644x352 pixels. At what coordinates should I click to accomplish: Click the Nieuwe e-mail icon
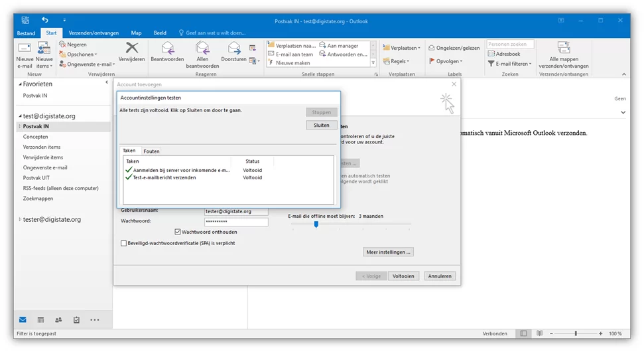click(x=25, y=48)
